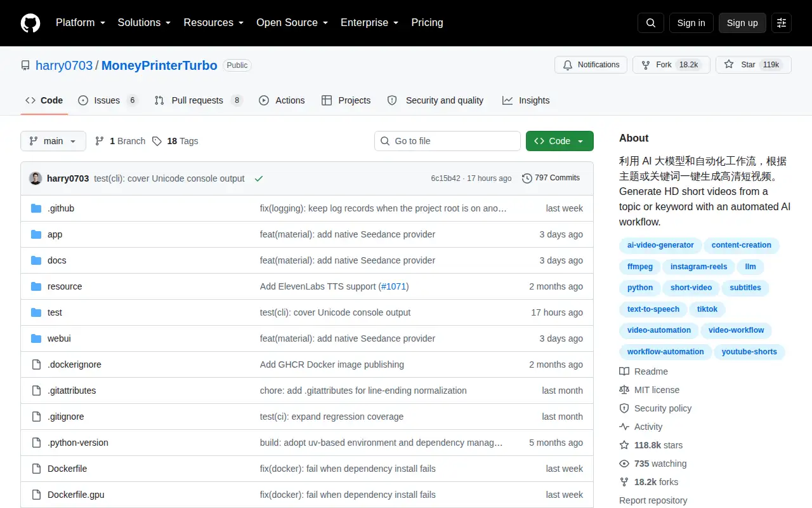The height and width of the screenshot is (508, 812).
Task: Open the ai-video-generator topic tag
Action: 660,245
